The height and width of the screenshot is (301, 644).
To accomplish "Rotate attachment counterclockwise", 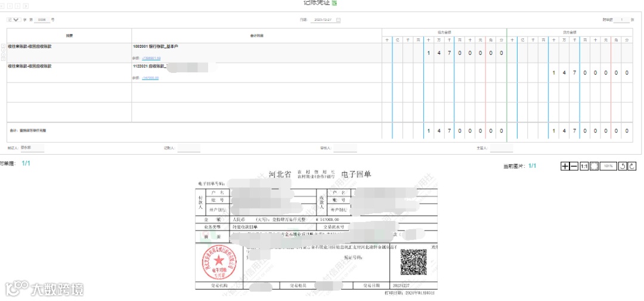I will point(622,166).
